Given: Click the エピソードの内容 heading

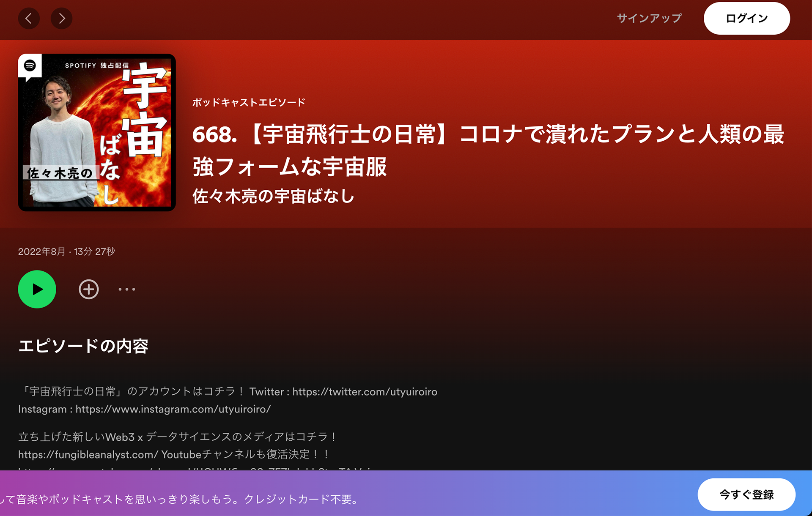Looking at the screenshot, I should 83,346.
